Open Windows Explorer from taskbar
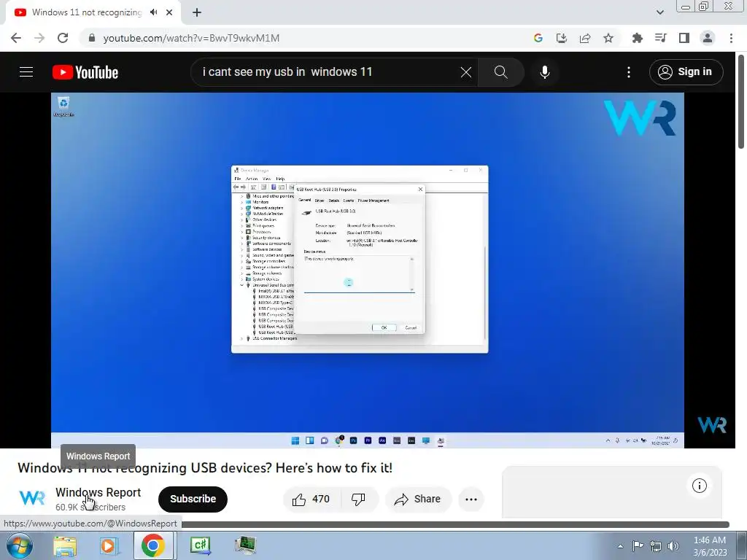This screenshot has height=560, width=747. [x=65, y=545]
